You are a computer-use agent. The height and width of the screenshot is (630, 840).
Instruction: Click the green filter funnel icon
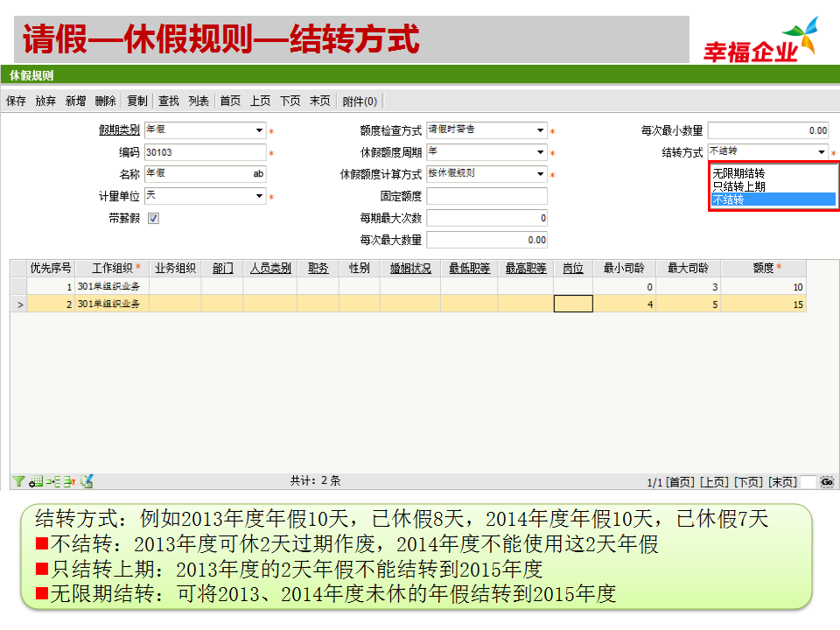tap(18, 481)
